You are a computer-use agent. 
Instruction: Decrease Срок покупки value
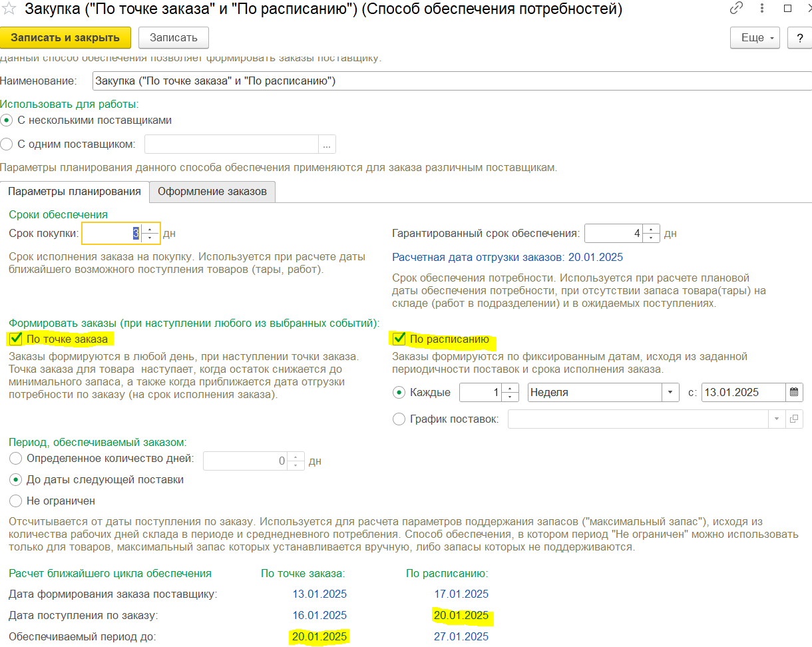[x=150, y=238]
